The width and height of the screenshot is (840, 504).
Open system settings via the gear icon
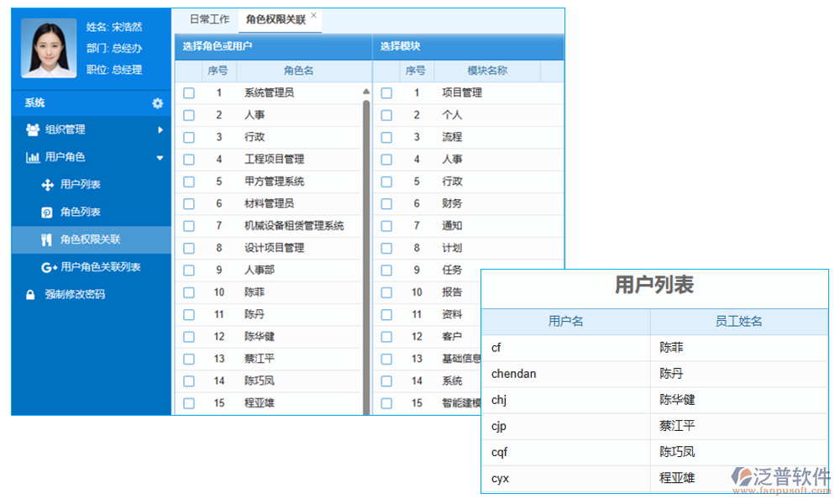(157, 102)
